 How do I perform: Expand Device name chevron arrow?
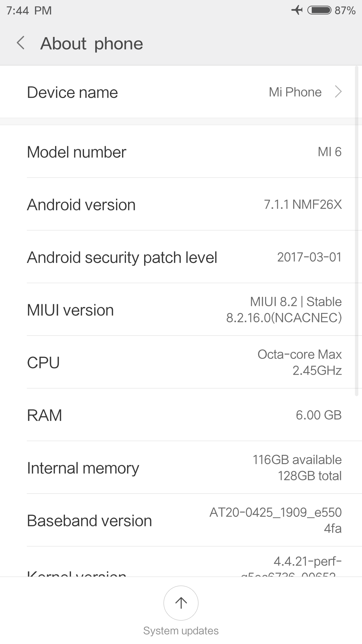pyautogui.click(x=338, y=92)
